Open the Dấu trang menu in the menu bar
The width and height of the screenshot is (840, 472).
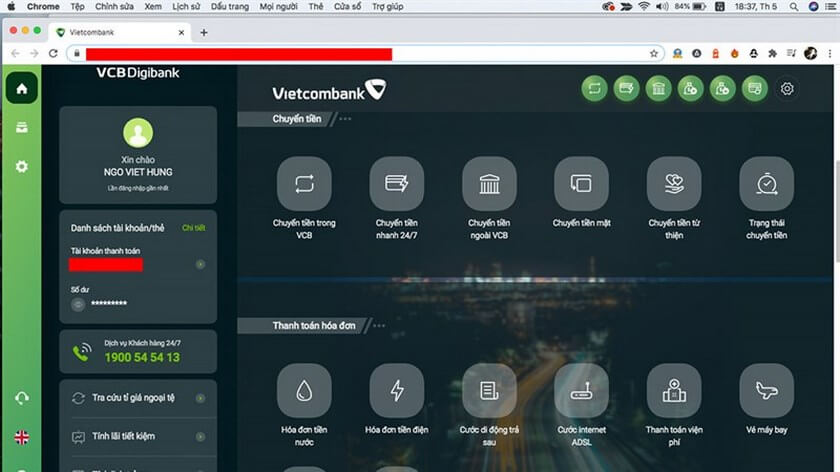tap(228, 6)
